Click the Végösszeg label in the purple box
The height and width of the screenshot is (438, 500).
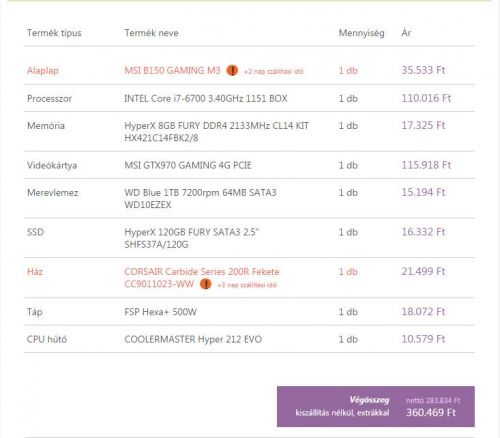click(369, 400)
